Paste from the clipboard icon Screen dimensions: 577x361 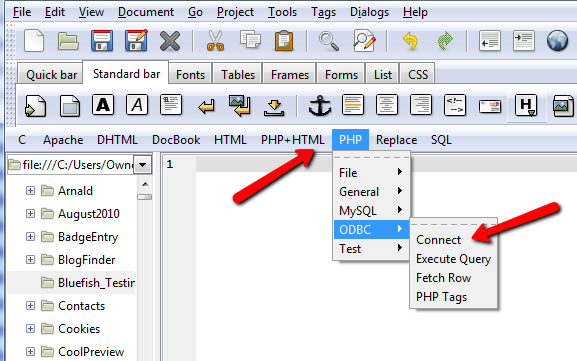[284, 40]
